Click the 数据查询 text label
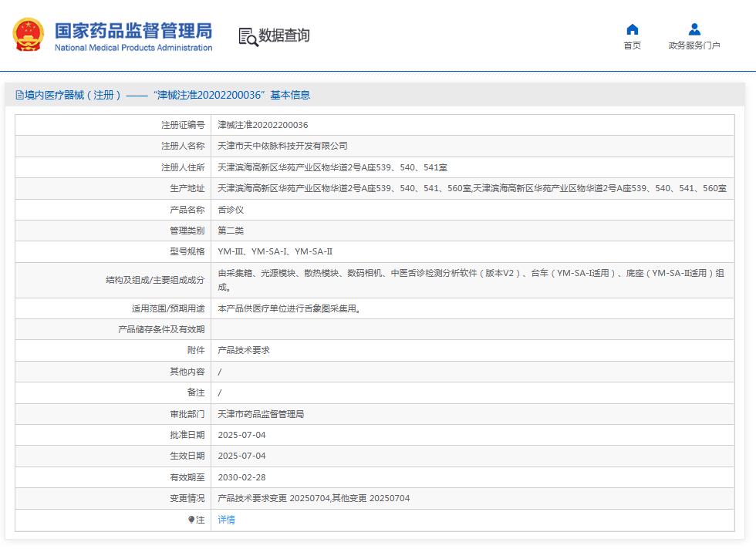The image size is (756, 549). 282,35
